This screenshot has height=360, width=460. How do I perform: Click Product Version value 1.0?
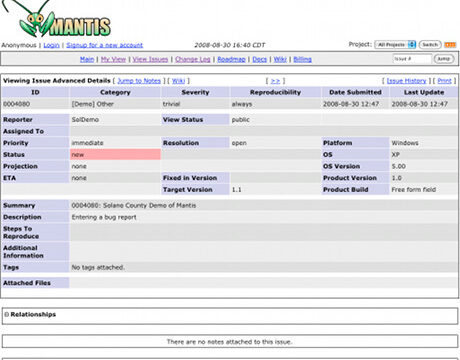396,178
